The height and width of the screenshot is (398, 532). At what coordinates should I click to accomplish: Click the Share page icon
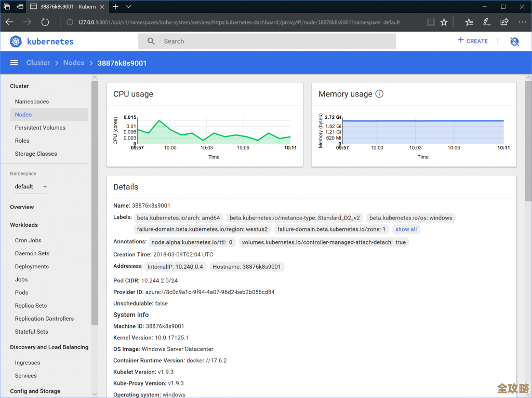coord(504,22)
